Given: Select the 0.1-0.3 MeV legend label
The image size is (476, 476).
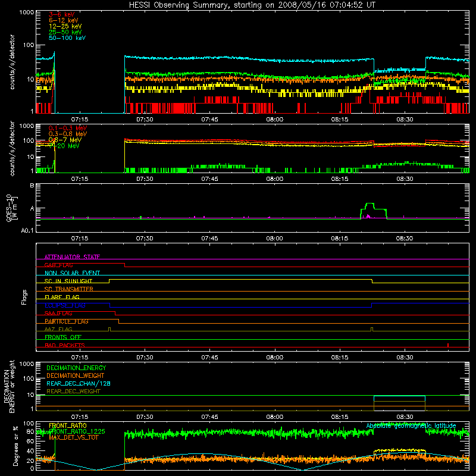Looking at the screenshot, I should [x=68, y=128].
